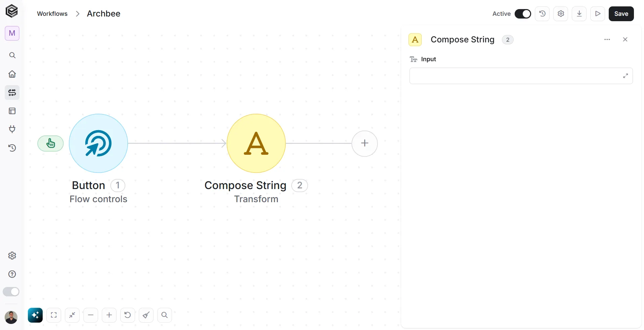This screenshot has height=330, width=644.
Task: Open the Compose String more options menu
Action: (607, 40)
